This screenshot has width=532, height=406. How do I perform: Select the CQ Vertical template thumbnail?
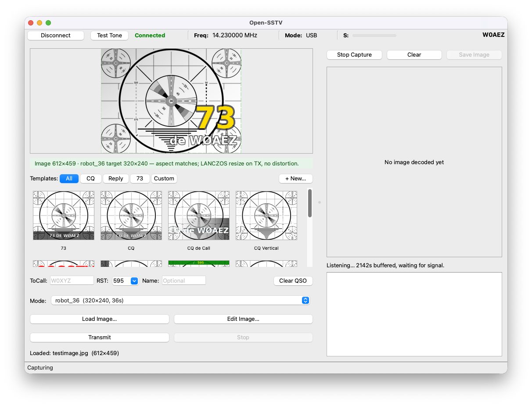(266, 216)
